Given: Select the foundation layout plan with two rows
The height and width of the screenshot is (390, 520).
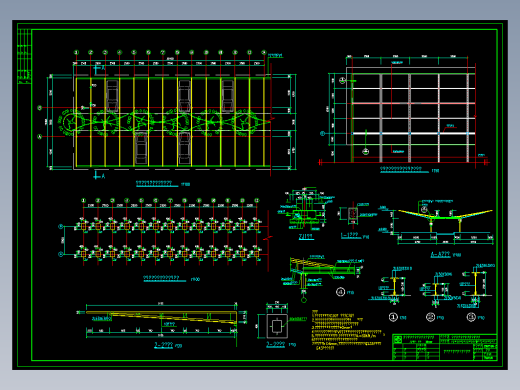Looking at the screenshot, I should tap(163, 233).
